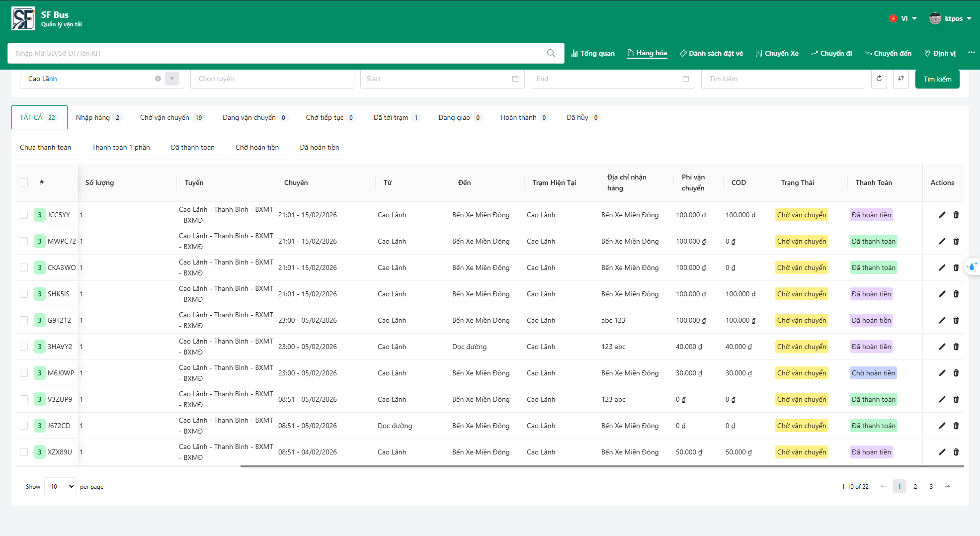
Task: Click the green Tìm kiếm button
Action: [x=937, y=79]
